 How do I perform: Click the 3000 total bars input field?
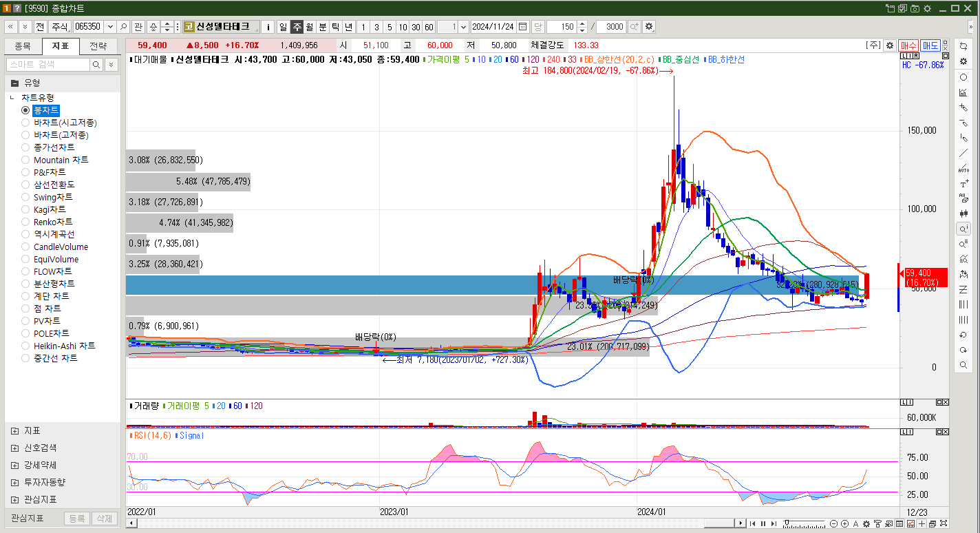[x=610, y=27]
